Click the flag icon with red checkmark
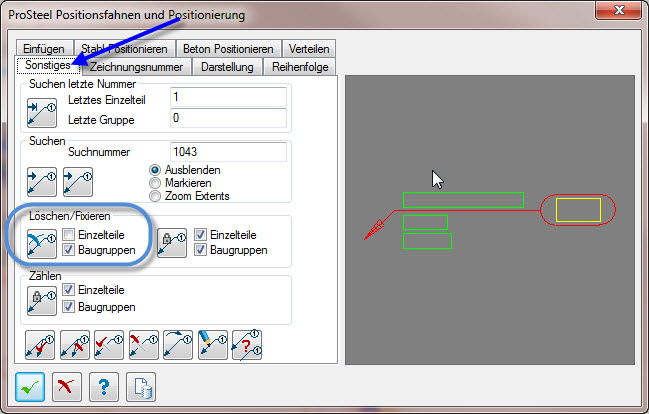Viewport: 649px width, 414px height. 40,345
